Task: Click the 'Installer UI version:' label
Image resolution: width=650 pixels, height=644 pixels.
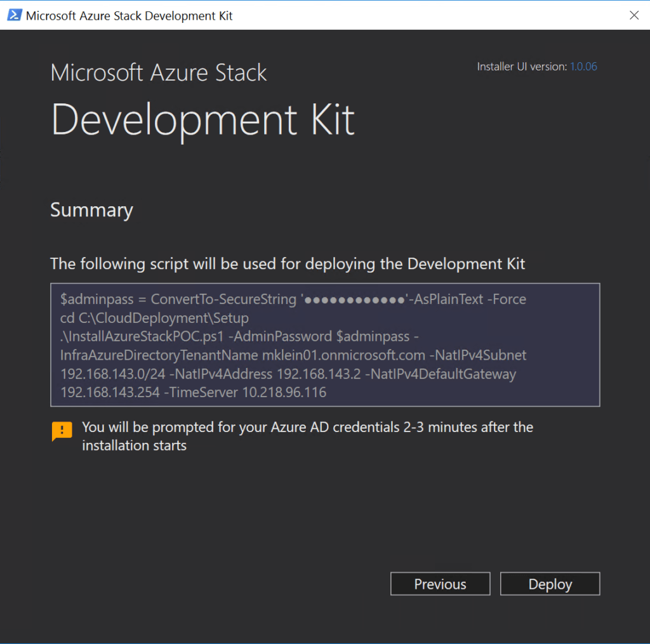Action: (522, 67)
